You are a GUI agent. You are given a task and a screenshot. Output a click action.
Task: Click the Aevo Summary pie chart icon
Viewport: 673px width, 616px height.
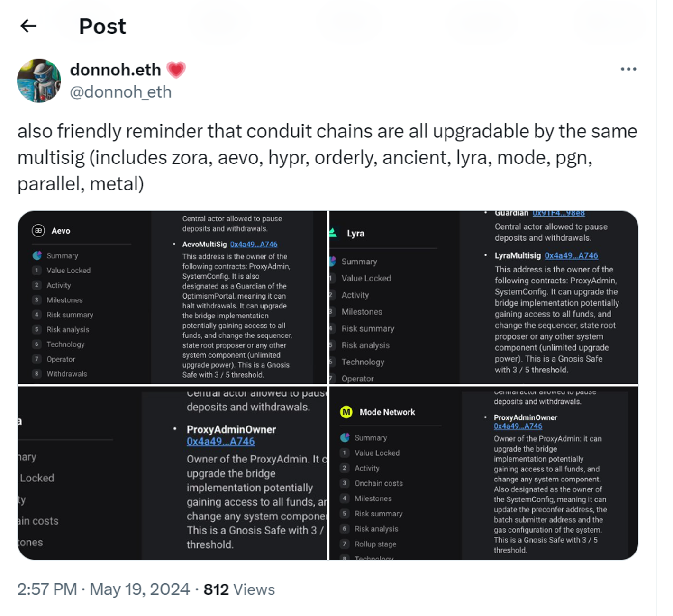click(x=37, y=255)
